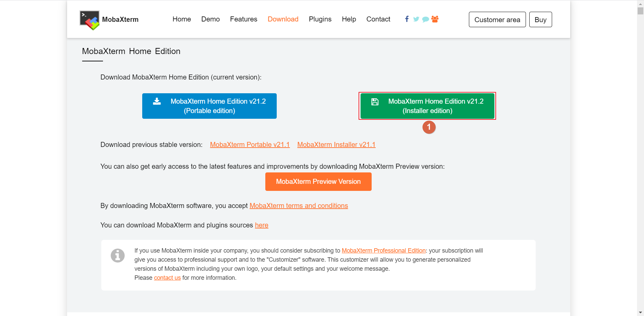
Task: Click the Buy button
Action: (541, 19)
